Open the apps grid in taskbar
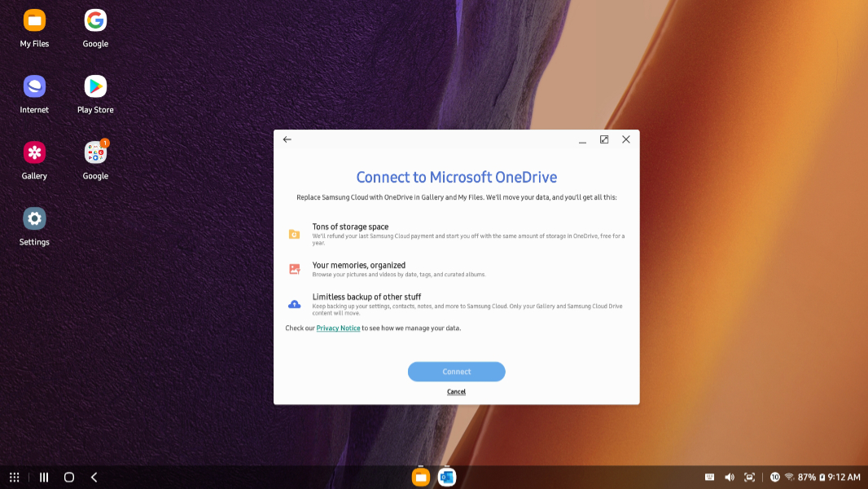Image resolution: width=868 pixels, height=489 pixels. click(x=15, y=478)
